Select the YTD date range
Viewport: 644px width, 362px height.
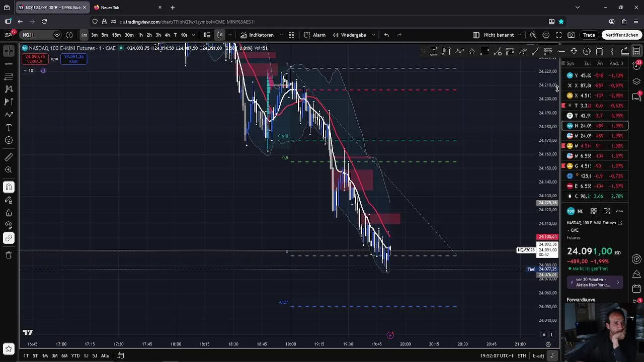click(75, 355)
